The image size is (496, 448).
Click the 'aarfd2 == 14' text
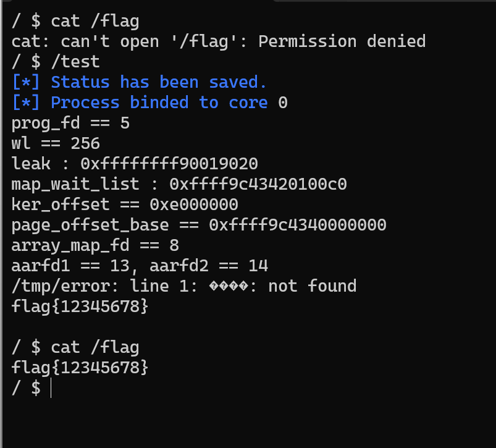(209, 266)
